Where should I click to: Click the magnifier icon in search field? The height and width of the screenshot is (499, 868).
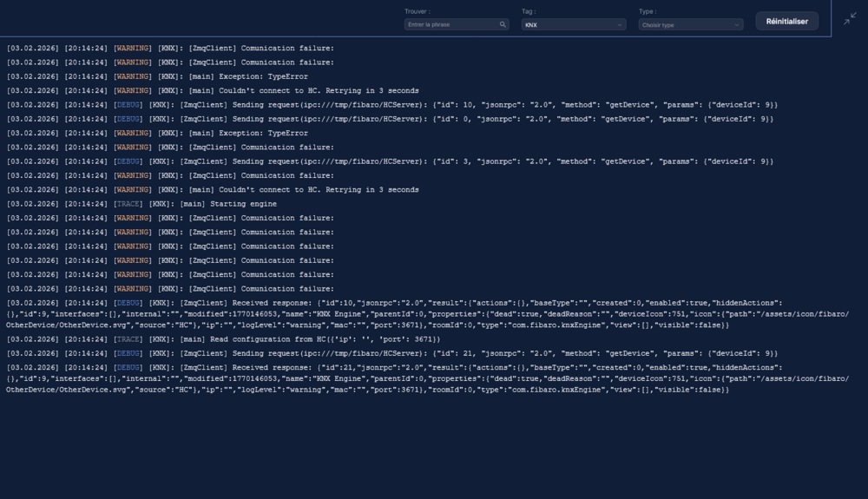click(503, 25)
